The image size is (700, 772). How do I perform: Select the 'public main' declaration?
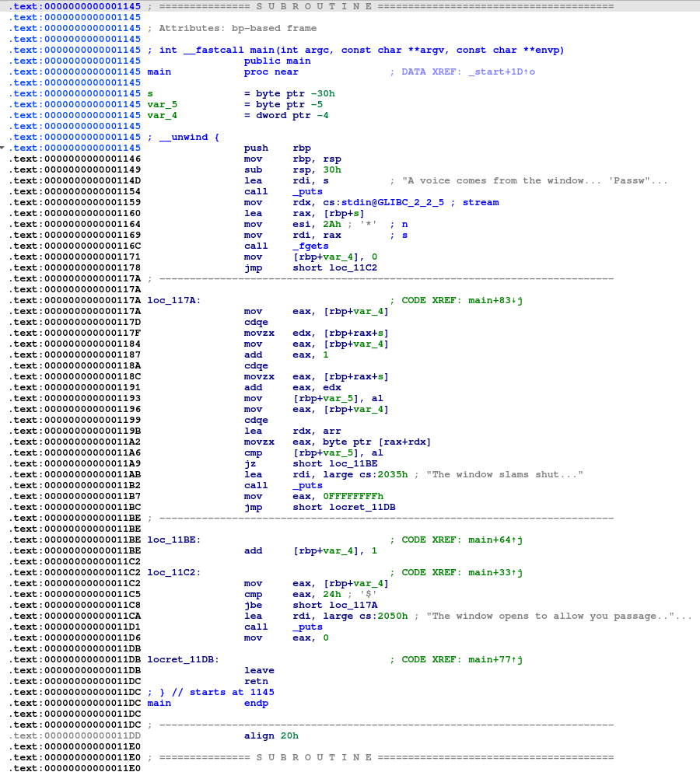point(277,61)
